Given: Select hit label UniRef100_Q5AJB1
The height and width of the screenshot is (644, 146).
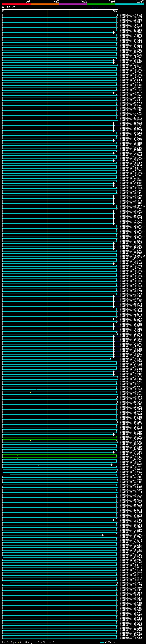Looking at the screenshot, I should 131,598.
